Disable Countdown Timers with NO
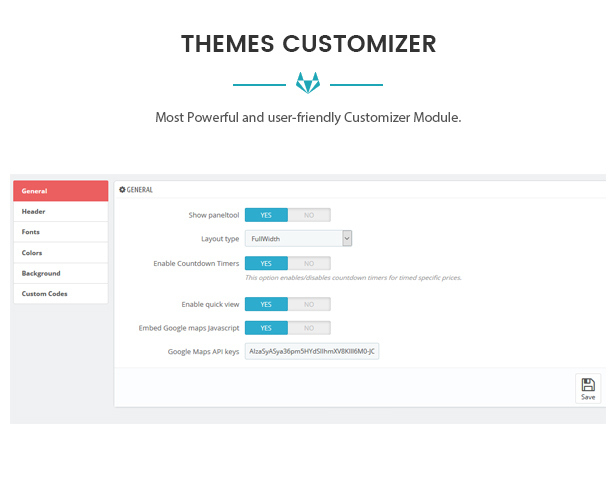Viewport: 616px width, 490px height. coord(309,263)
